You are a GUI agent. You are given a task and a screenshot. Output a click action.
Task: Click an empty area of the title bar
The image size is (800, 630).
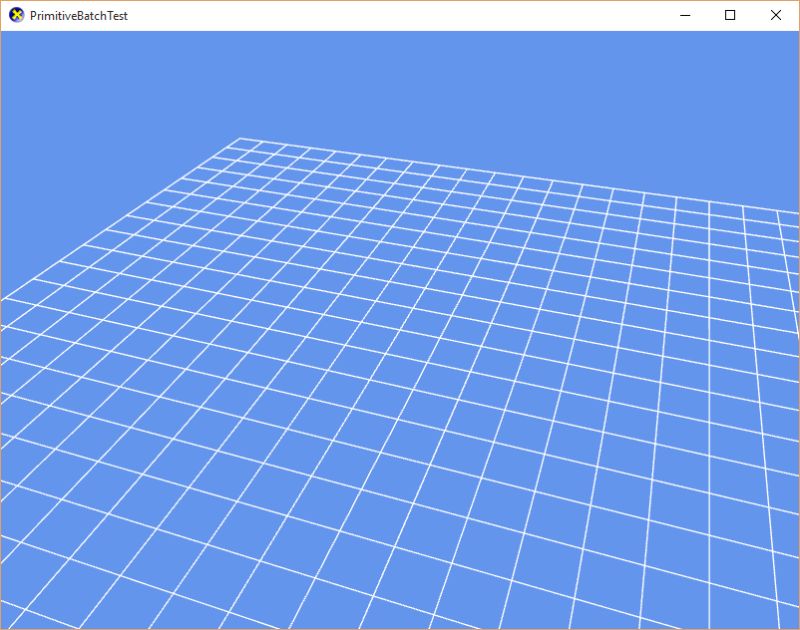(x=400, y=15)
